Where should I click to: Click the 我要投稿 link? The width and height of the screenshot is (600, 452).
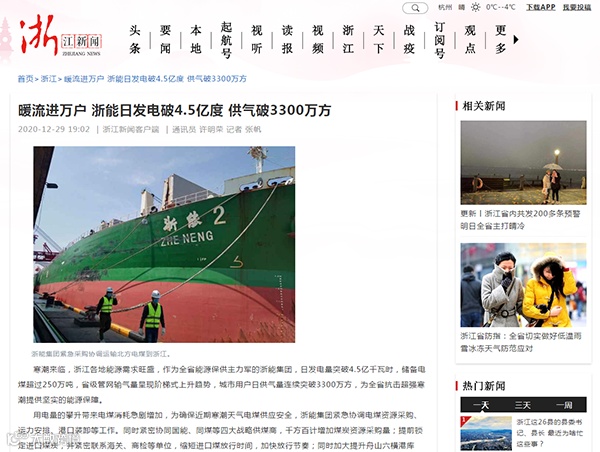[577, 7]
